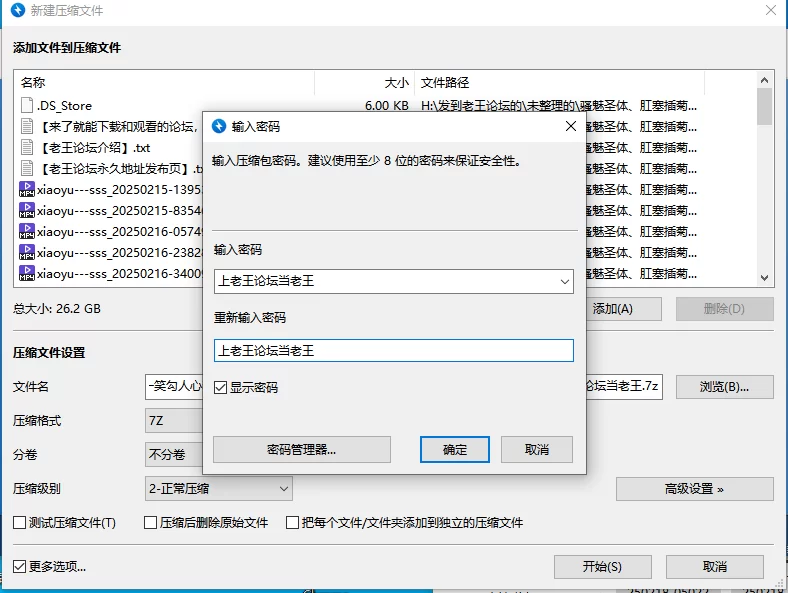This screenshot has width=788, height=593.
Task: Select file name xiaoyu---sss_20250216-0574
Action: [120, 232]
